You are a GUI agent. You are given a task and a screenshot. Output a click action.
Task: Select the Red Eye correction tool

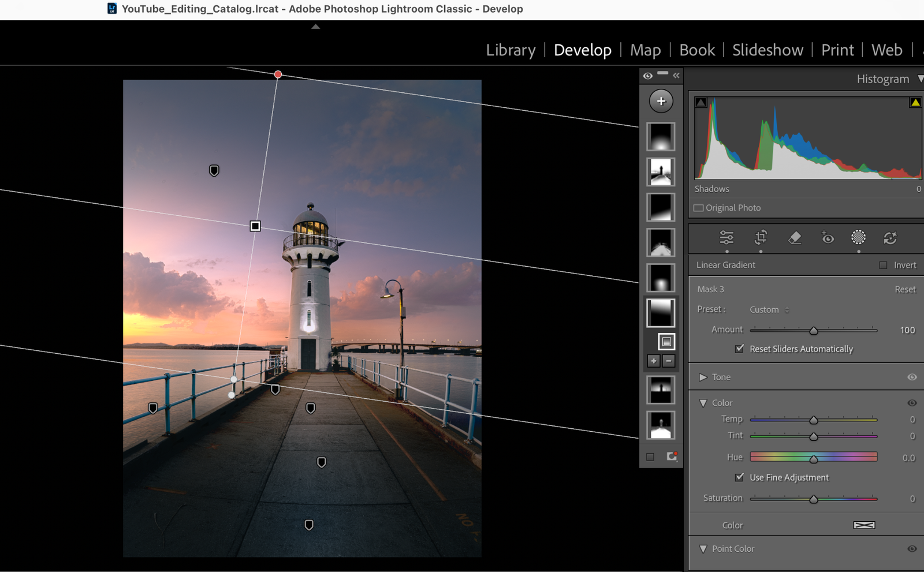click(x=828, y=237)
